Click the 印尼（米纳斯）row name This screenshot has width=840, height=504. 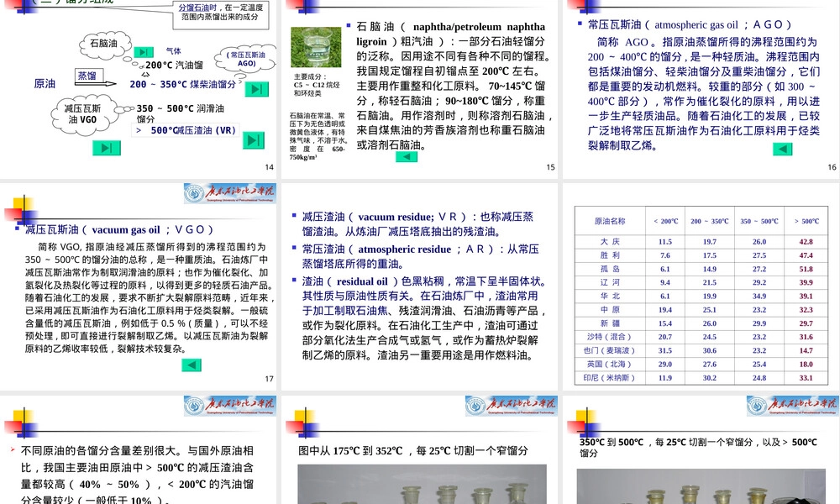click(x=610, y=378)
